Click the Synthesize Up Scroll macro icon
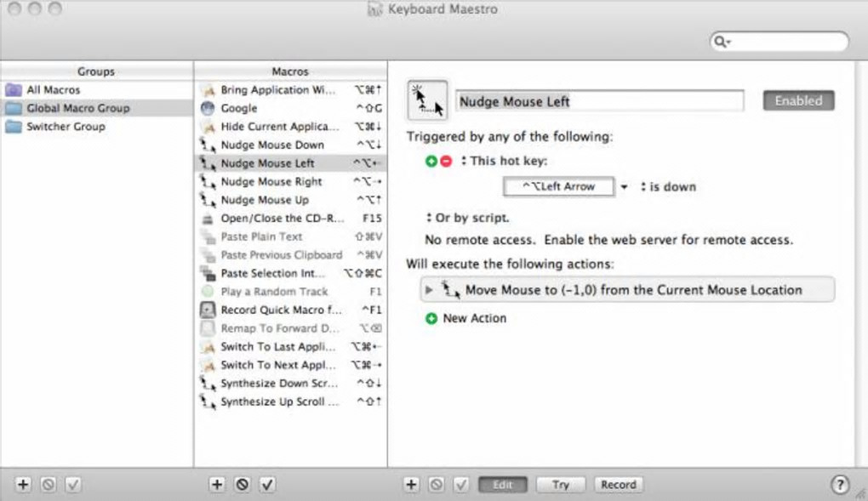868x501 pixels. pos(208,402)
